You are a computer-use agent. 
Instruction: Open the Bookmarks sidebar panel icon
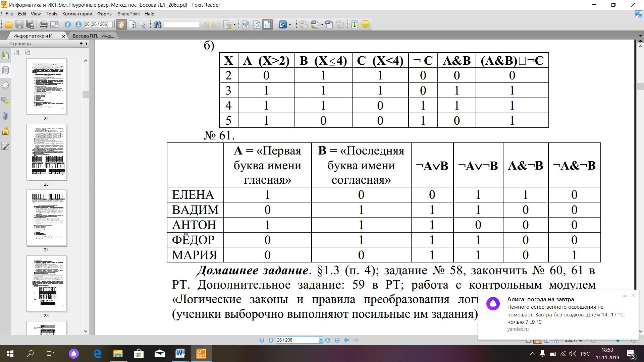pos(5,55)
